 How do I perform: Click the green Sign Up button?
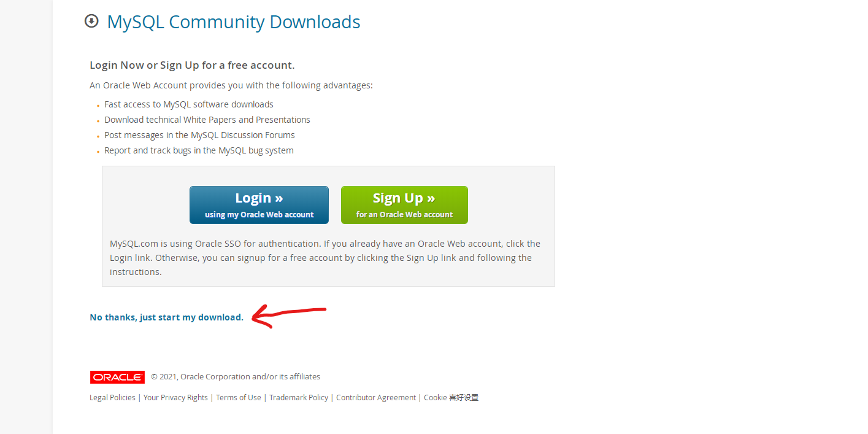coord(404,205)
